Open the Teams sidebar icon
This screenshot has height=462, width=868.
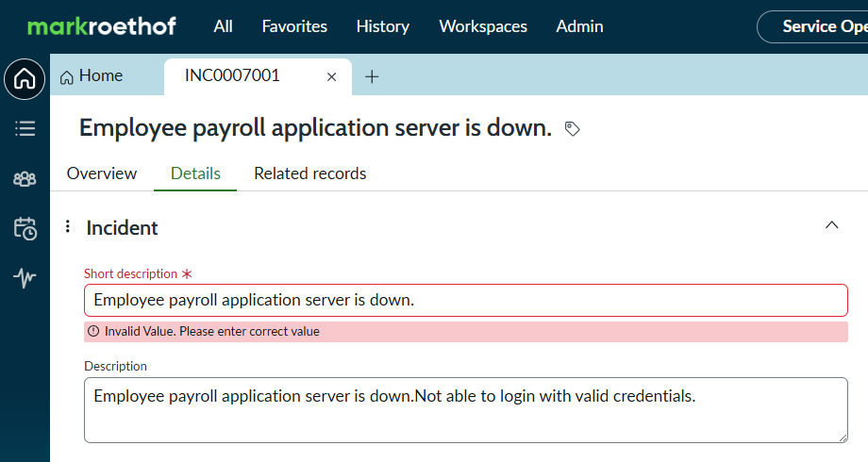click(x=25, y=179)
